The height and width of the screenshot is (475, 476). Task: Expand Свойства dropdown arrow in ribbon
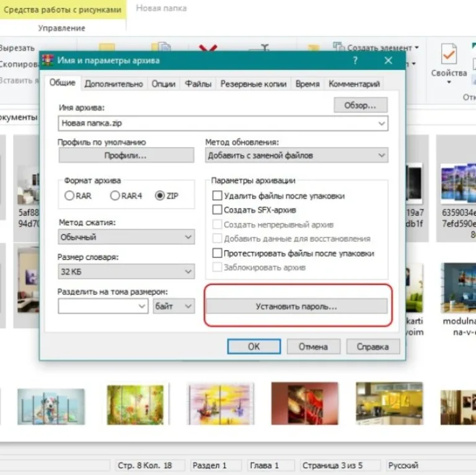click(449, 82)
